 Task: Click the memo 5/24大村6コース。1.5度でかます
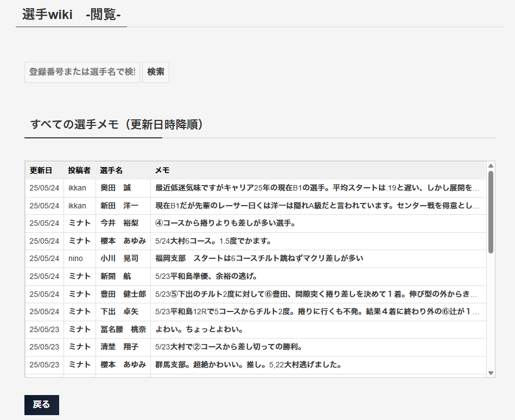pos(213,241)
